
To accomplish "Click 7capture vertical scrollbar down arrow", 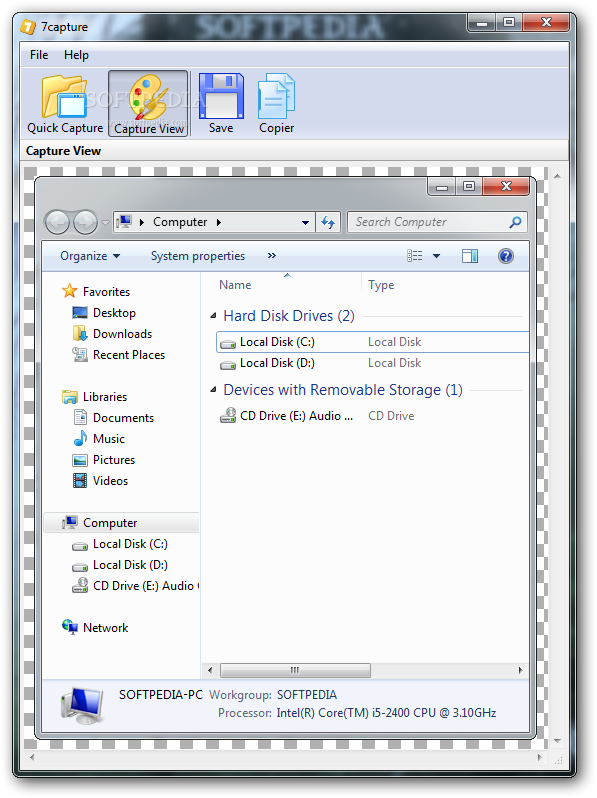I will click(557, 741).
